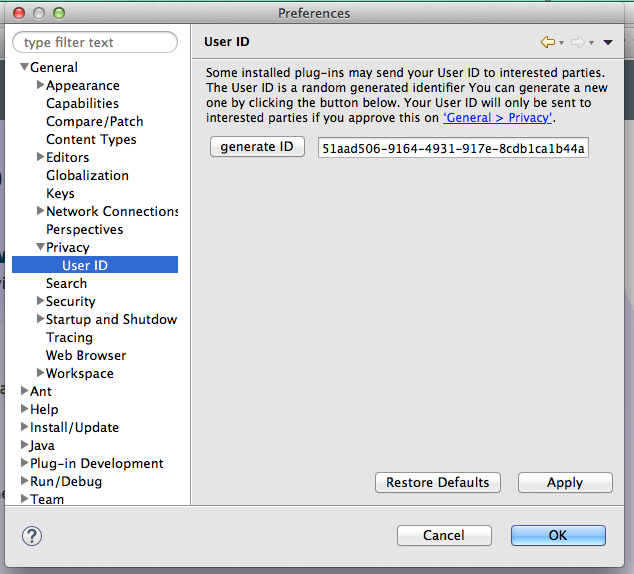Expand the Security tree node
The height and width of the screenshot is (574, 634).
click(40, 300)
